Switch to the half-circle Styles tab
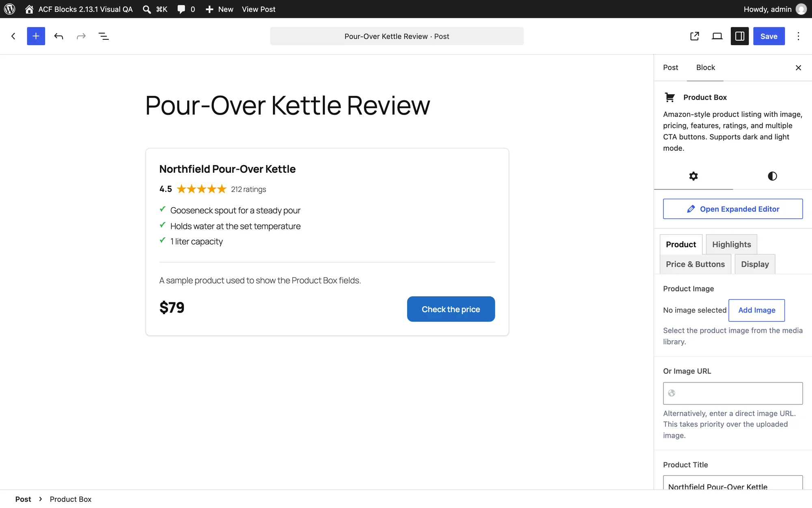The height and width of the screenshot is (508, 812). (772, 176)
